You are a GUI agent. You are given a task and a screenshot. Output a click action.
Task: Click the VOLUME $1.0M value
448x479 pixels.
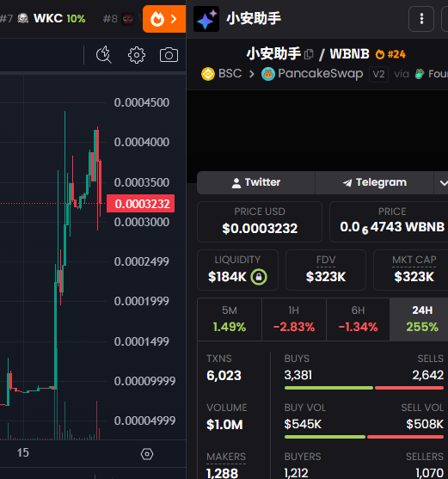224,425
